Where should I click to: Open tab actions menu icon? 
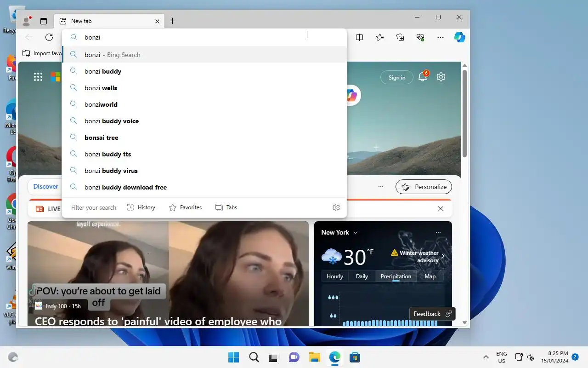point(44,21)
